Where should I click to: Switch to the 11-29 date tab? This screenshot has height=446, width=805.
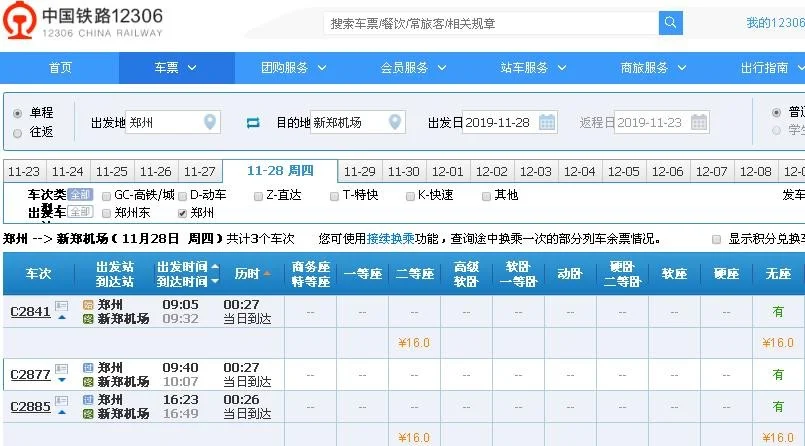(x=359, y=171)
